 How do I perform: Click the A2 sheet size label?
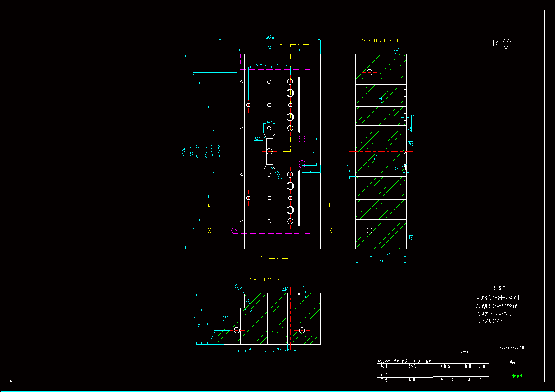[11, 380]
